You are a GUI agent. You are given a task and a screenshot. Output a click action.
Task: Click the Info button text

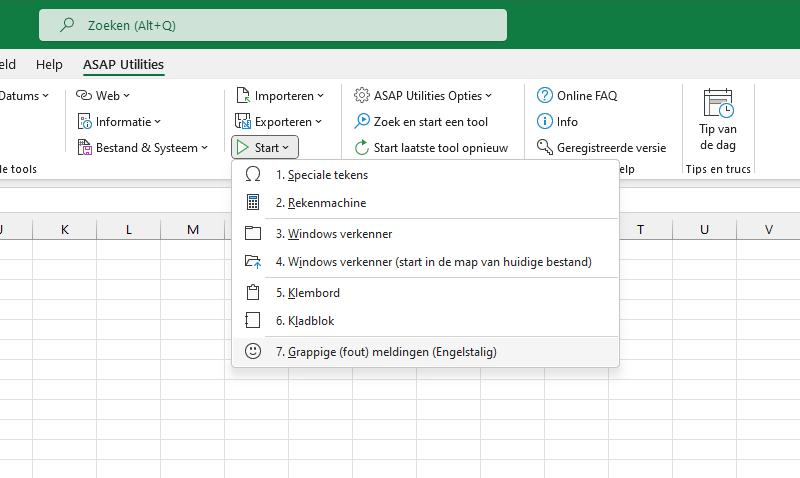(x=567, y=121)
